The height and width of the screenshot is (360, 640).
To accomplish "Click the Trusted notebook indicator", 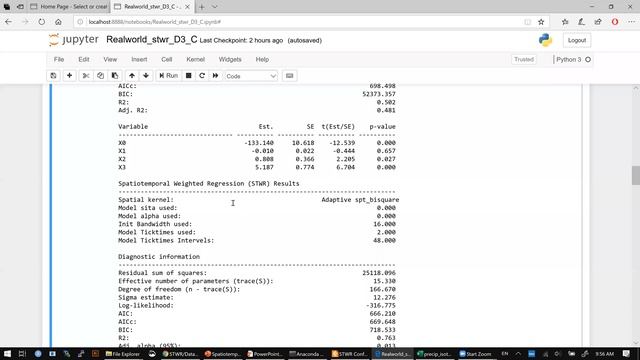I will [x=524, y=60].
